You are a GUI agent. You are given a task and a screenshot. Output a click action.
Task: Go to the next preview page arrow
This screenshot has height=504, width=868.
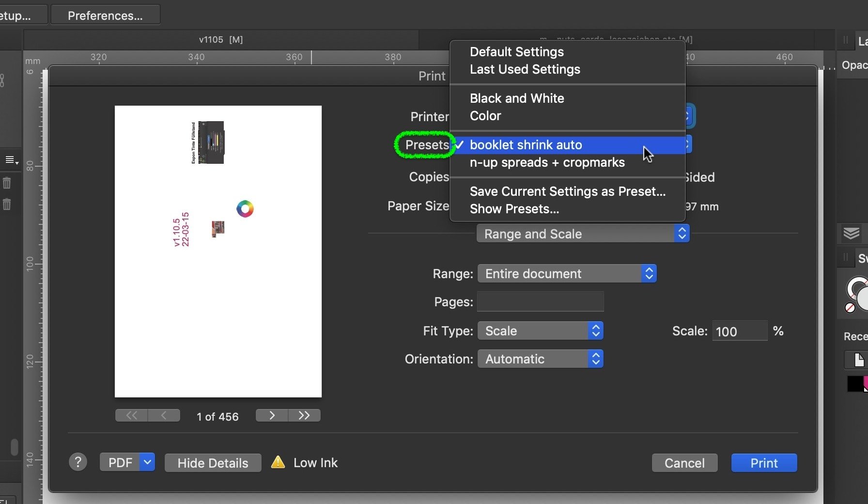click(x=271, y=415)
